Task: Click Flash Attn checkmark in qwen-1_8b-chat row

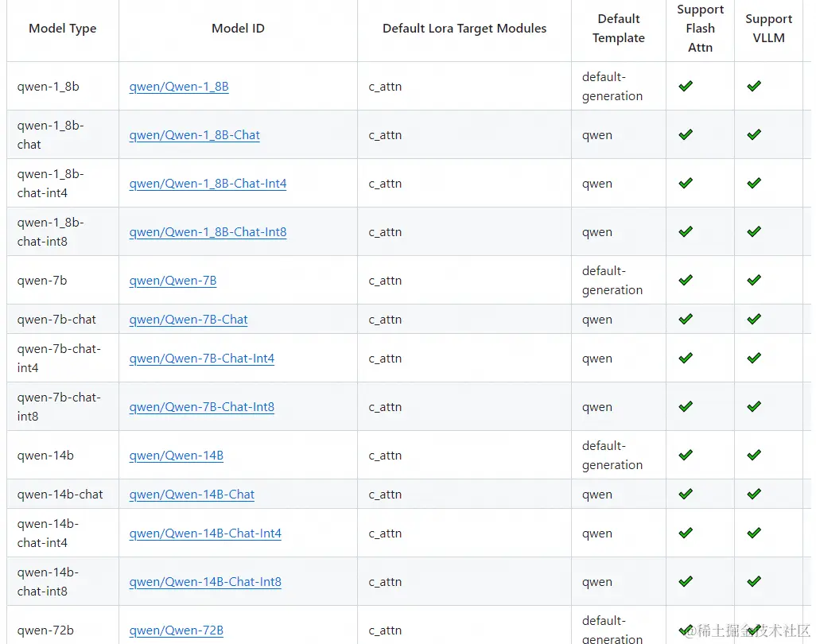Action: [686, 134]
